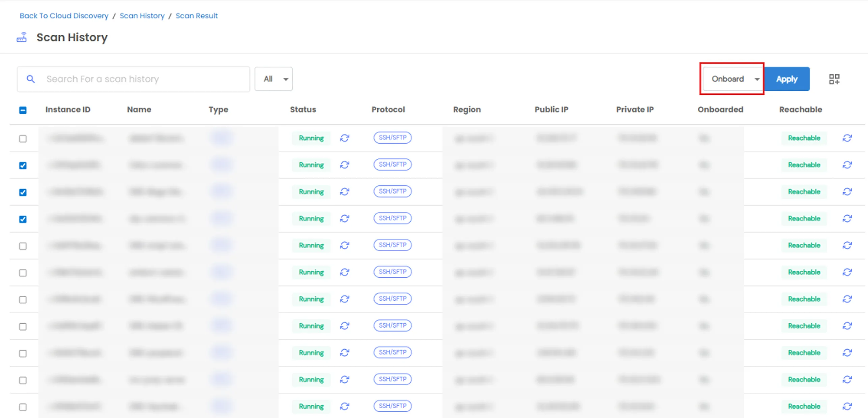The height and width of the screenshot is (418, 868).
Task: Recheck reachability of the sixth row
Action: pos(847,272)
